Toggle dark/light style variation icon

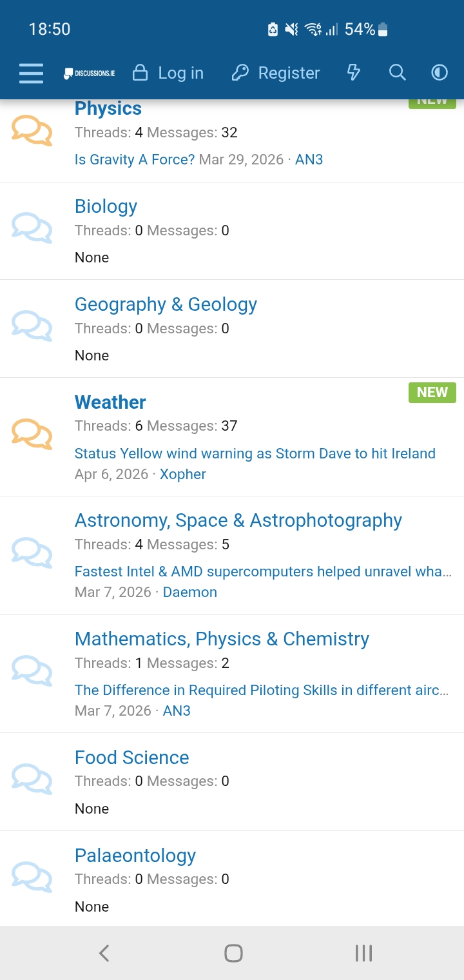440,73
